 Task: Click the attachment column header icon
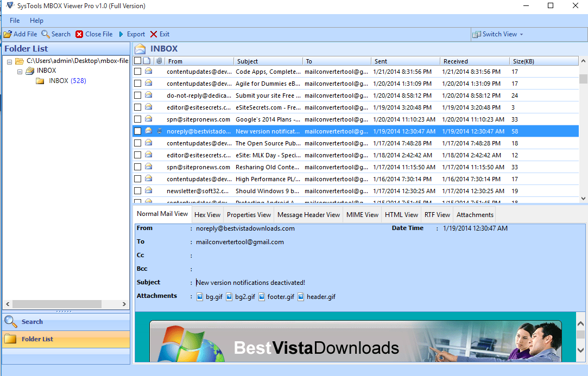tap(159, 61)
